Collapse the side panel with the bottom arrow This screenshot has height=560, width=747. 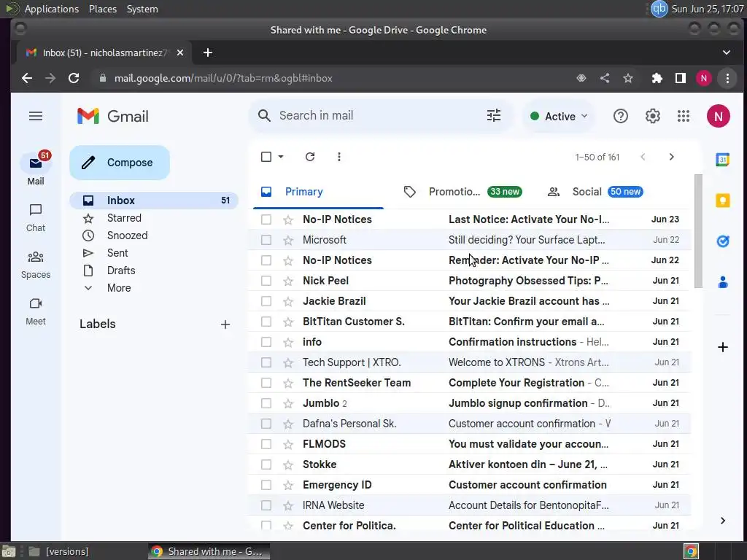[x=723, y=521]
